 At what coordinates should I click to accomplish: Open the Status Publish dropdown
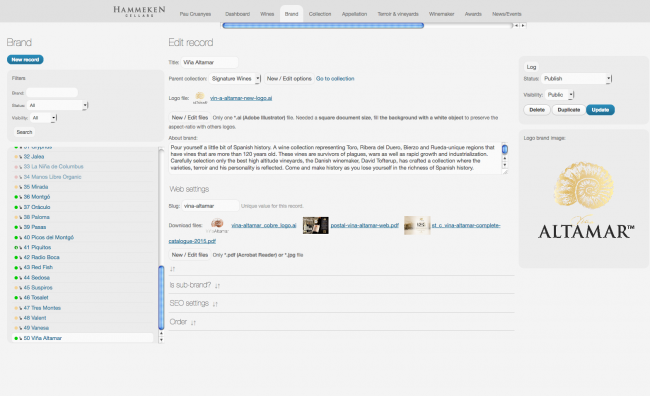[x=576, y=79]
